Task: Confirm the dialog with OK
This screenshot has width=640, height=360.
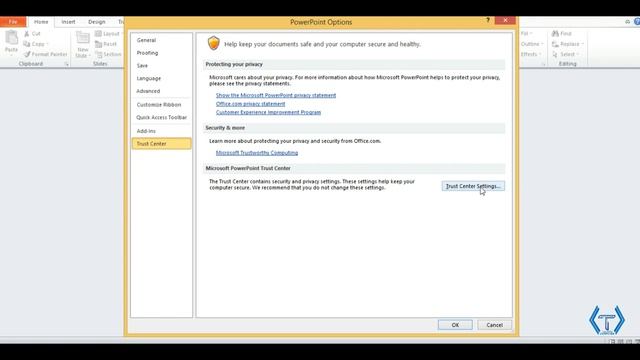Action: (x=455, y=325)
